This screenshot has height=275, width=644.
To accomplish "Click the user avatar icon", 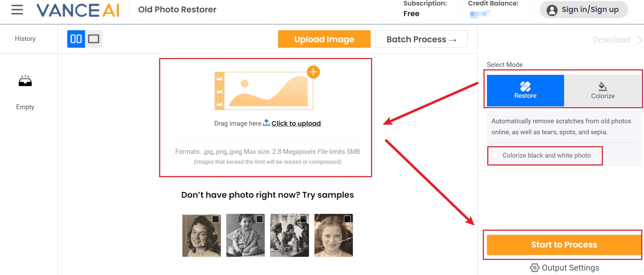I will [x=552, y=10].
